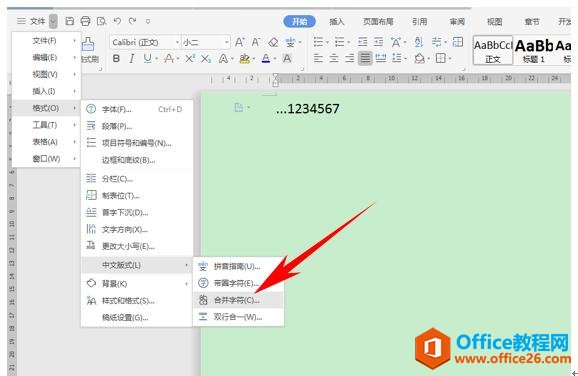
Task: Open 工具(T) menu entry
Action: (x=46, y=125)
